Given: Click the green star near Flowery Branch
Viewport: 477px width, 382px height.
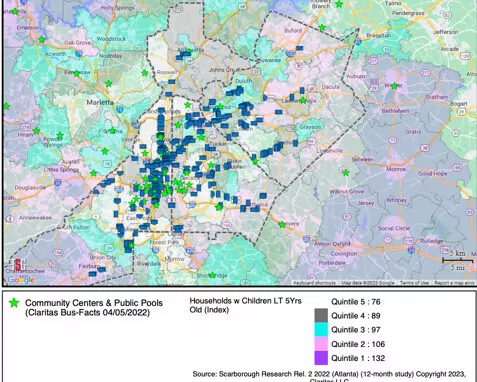Looking at the screenshot, I should tap(339, 4).
